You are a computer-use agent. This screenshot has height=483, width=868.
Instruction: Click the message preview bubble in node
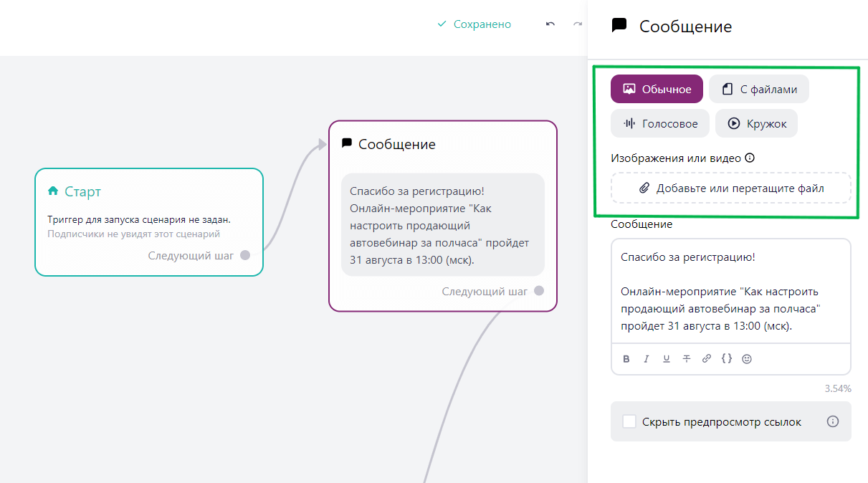pyautogui.click(x=443, y=225)
